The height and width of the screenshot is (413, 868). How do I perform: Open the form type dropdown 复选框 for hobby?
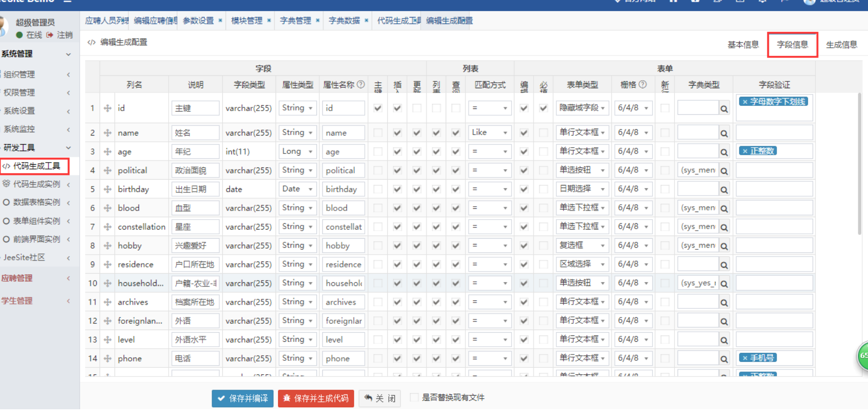tap(582, 246)
